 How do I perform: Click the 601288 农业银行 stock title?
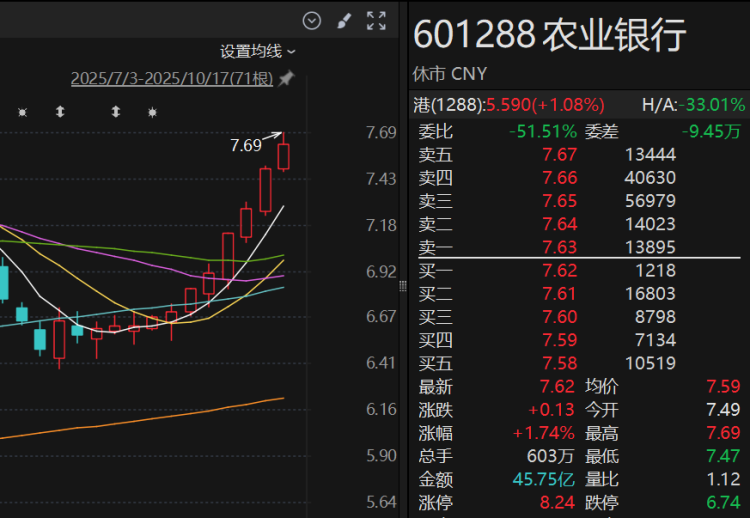[x=549, y=35]
